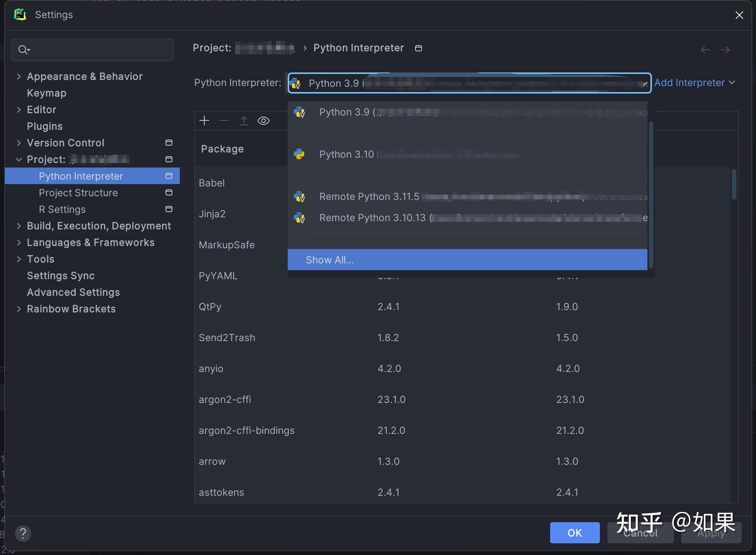Open help with the question mark icon
The height and width of the screenshot is (555, 756).
point(23,533)
